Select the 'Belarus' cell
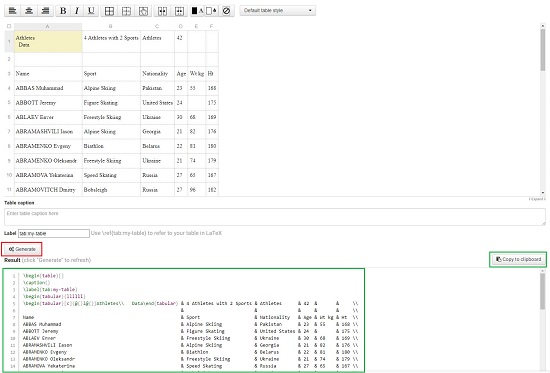Viewport: 550px width, 373px height. point(157,146)
